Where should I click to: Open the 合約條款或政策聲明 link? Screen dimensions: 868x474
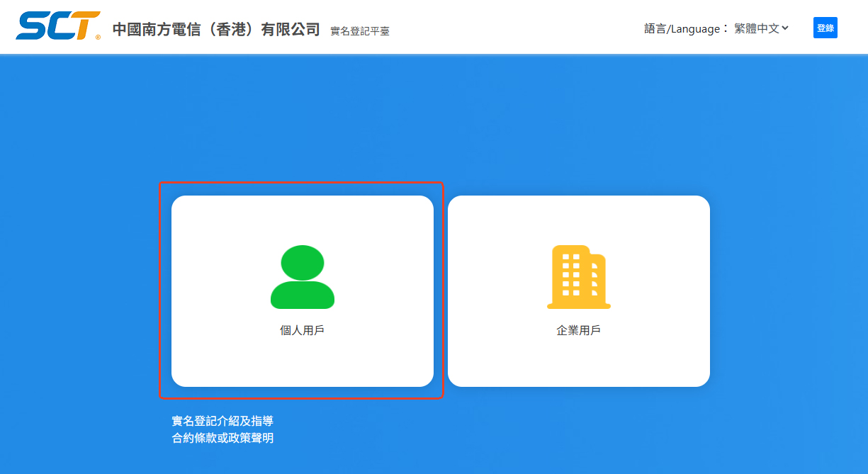[222, 438]
